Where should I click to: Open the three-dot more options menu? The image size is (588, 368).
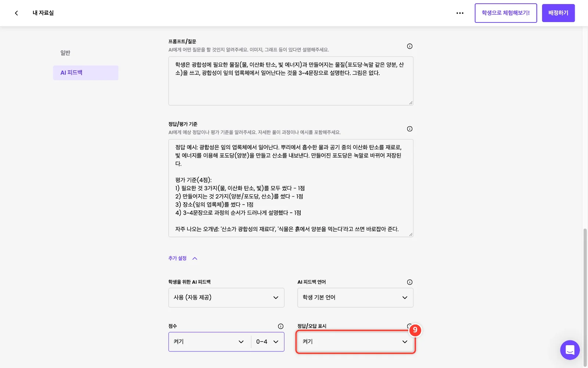coord(460,13)
